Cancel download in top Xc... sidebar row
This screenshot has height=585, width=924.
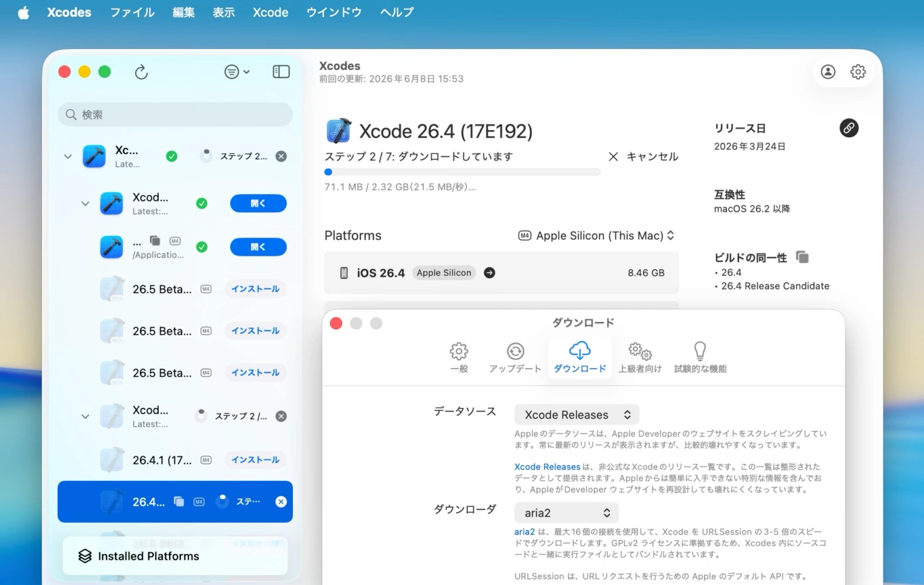[281, 156]
